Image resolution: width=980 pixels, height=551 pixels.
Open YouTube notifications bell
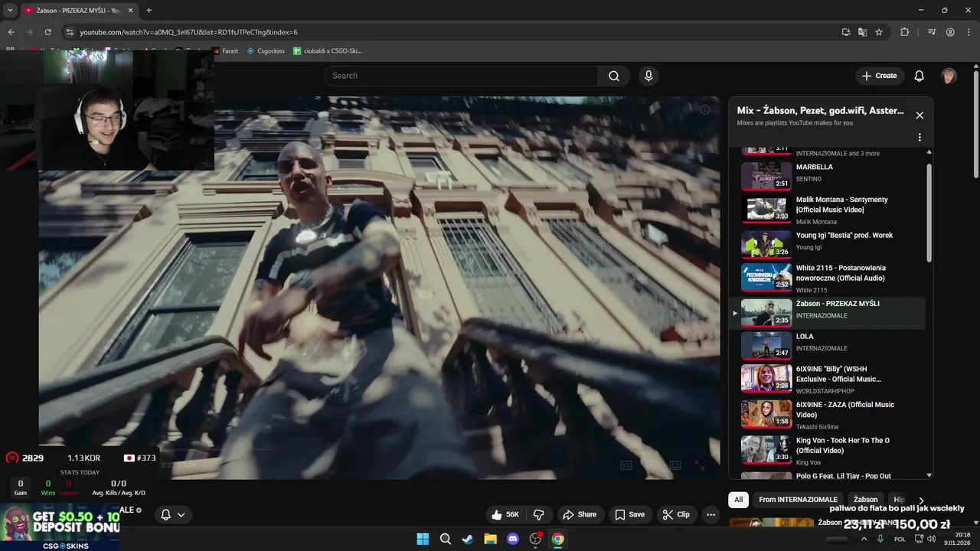919,76
